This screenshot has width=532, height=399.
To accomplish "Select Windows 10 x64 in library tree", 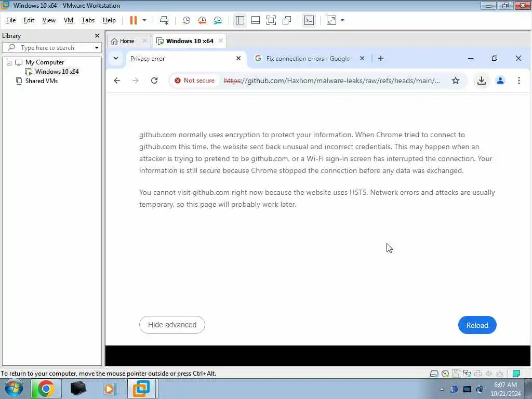I will pos(57,72).
